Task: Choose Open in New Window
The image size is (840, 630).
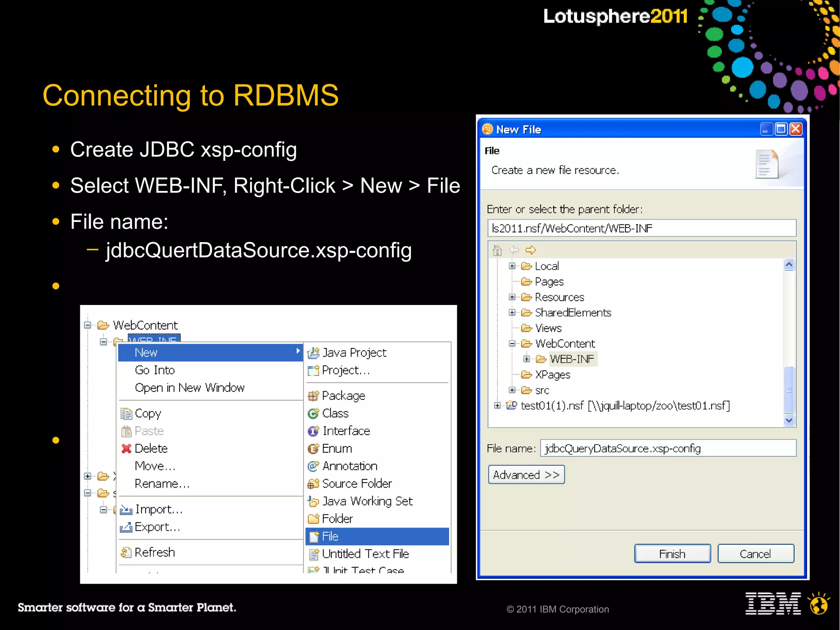Action: (189, 388)
